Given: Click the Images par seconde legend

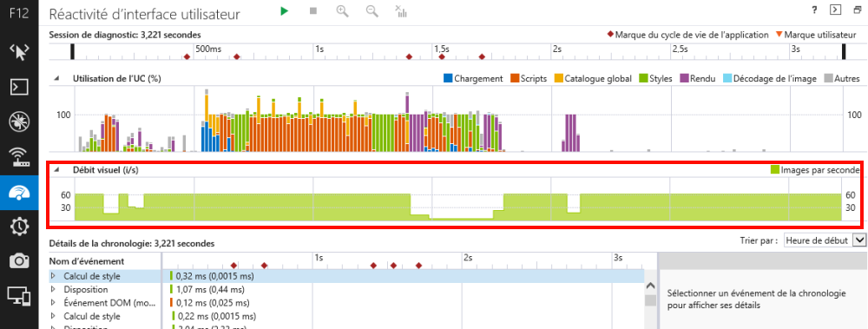Looking at the screenshot, I should point(815,170).
